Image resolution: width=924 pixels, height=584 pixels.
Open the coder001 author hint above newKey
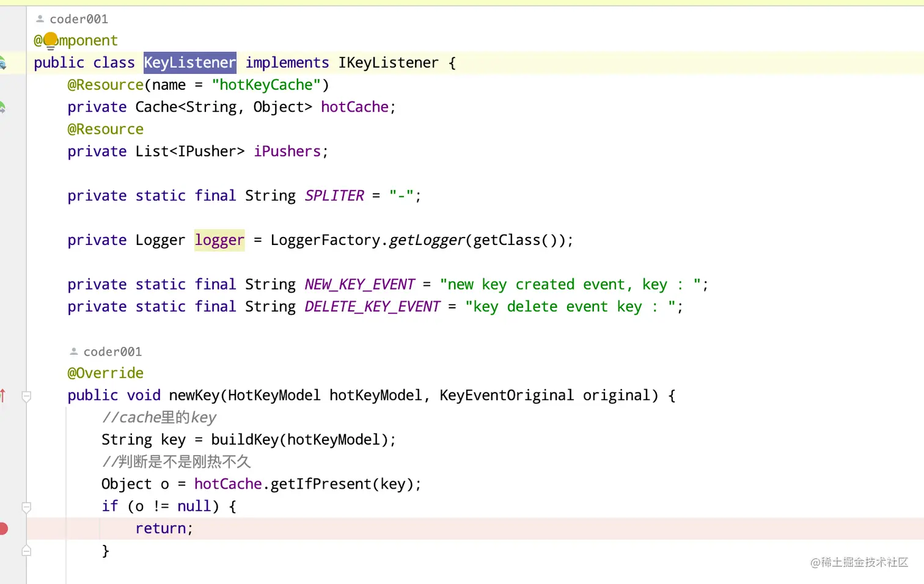[x=112, y=352]
